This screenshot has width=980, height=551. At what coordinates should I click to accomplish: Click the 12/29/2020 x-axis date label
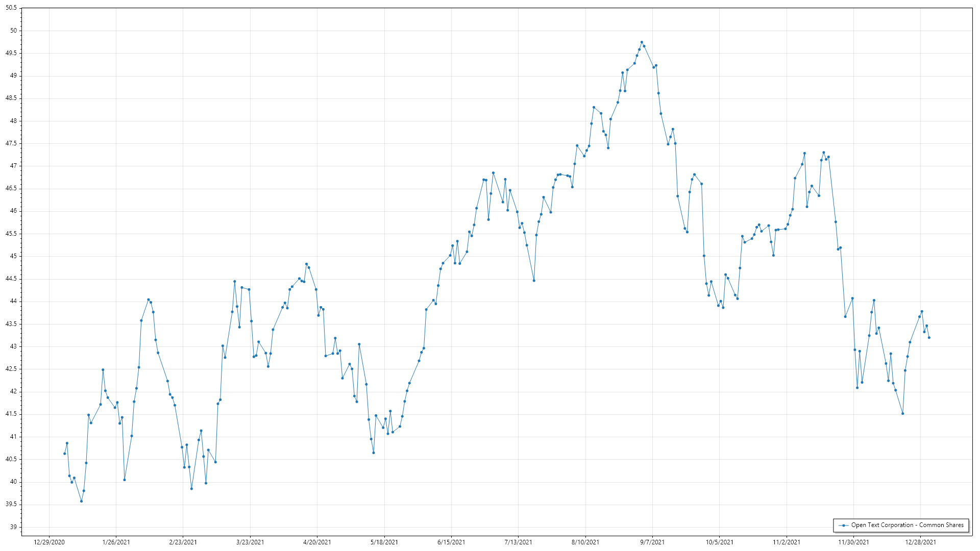point(49,542)
